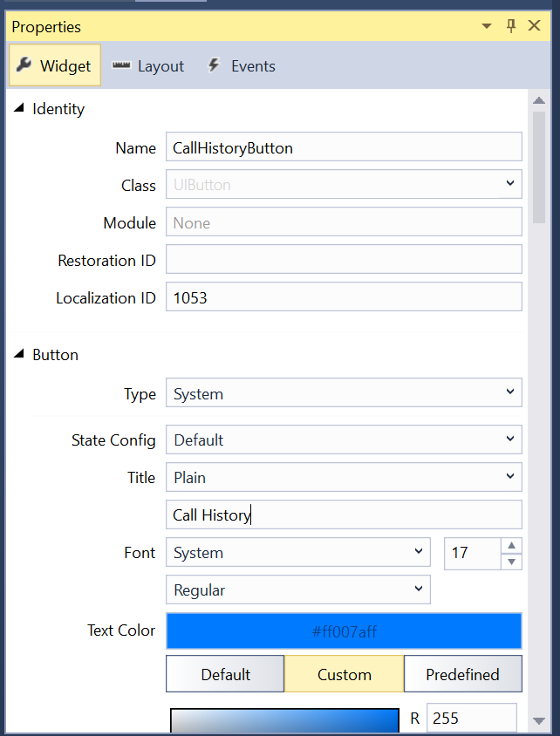Select Default text color mode
The width and height of the screenshot is (560, 736).
(x=224, y=673)
